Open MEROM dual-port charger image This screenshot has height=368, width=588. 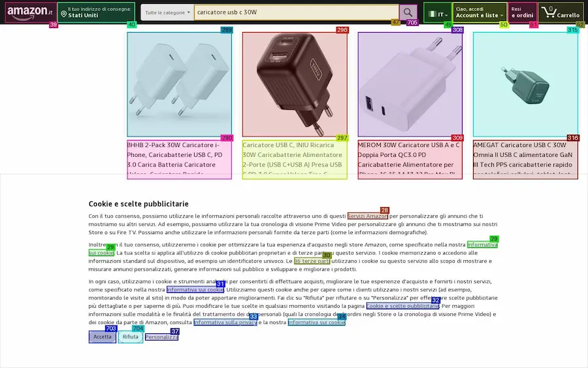410,84
